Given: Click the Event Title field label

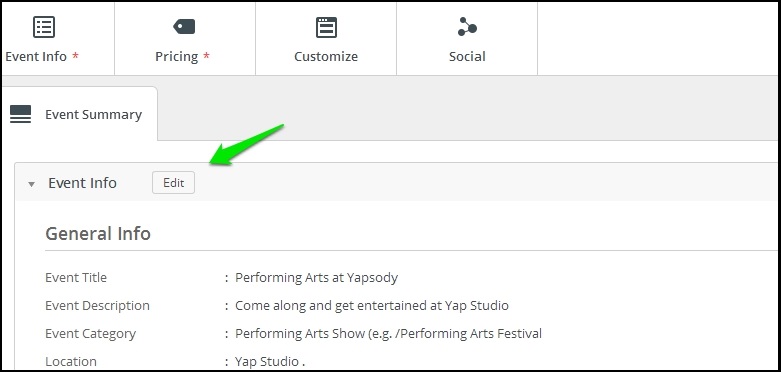Looking at the screenshot, I should tap(76, 277).
